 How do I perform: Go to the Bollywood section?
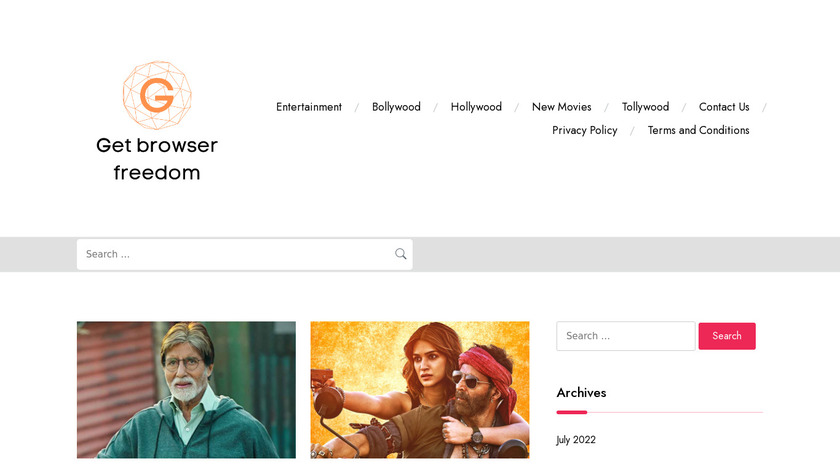[396, 107]
